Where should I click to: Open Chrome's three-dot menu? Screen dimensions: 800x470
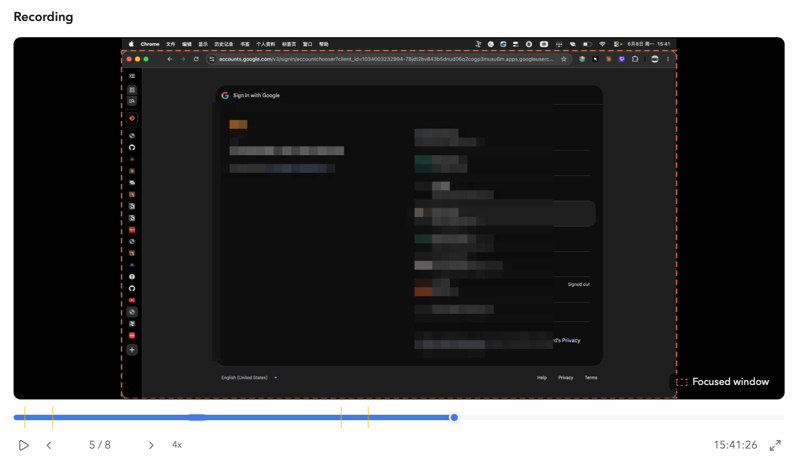(668, 59)
